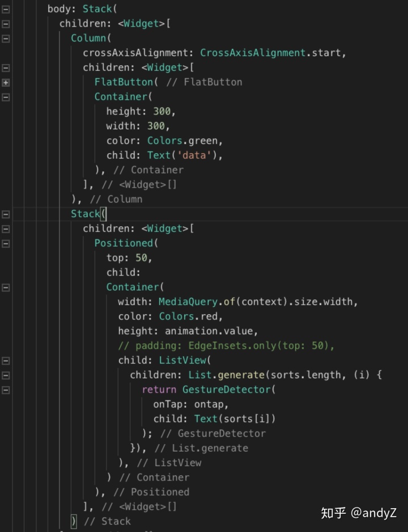Image resolution: width=408 pixels, height=532 pixels.
Task: Fold the 'child: ListView(' block
Action: 6,361
